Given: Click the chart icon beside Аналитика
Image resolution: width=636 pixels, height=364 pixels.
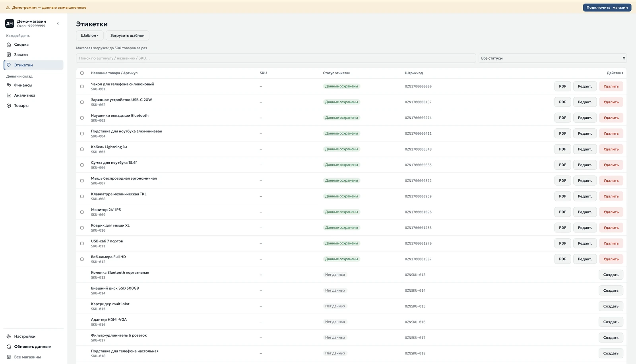Looking at the screenshot, I should (9, 95).
